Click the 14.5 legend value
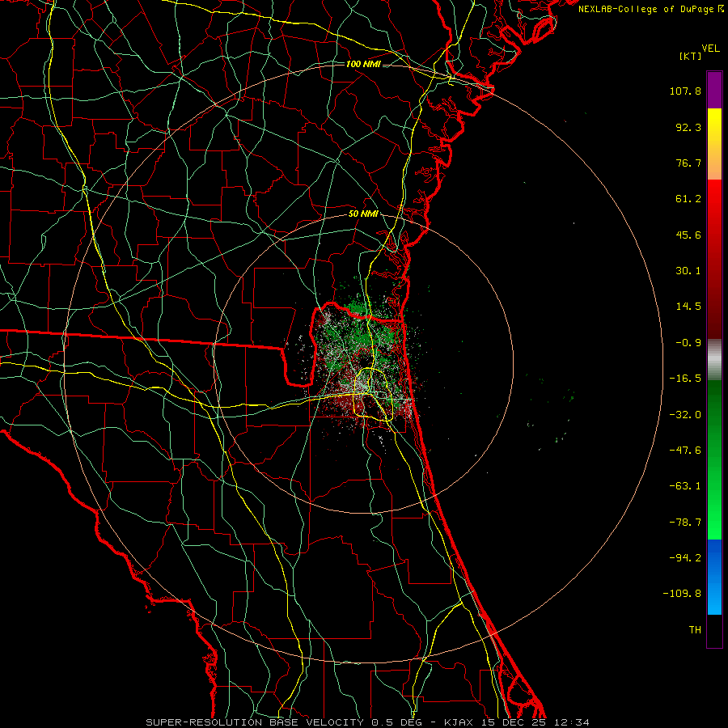728x728 pixels. click(x=688, y=307)
